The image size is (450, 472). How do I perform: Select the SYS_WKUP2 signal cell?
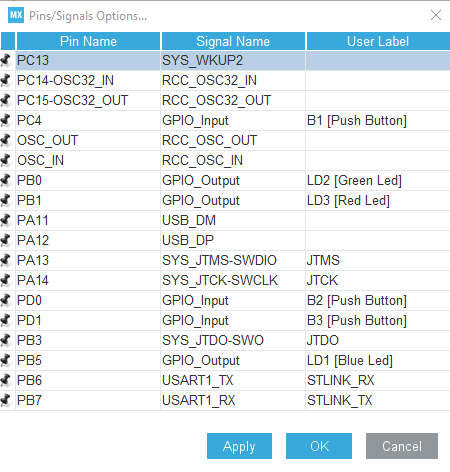233,60
